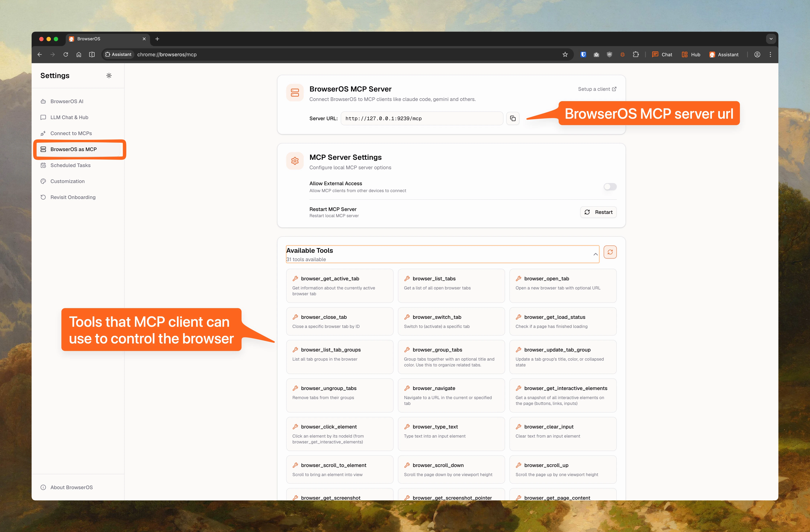The height and width of the screenshot is (532, 810).
Task: Copy the MCP server URL
Action: [513, 118]
